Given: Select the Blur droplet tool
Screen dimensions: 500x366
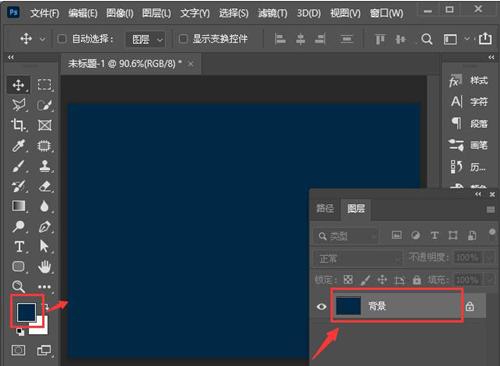Looking at the screenshot, I should (44, 206).
